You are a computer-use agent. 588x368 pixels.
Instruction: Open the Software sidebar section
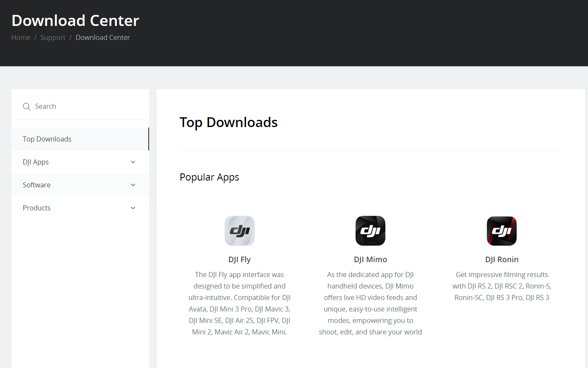[80, 185]
